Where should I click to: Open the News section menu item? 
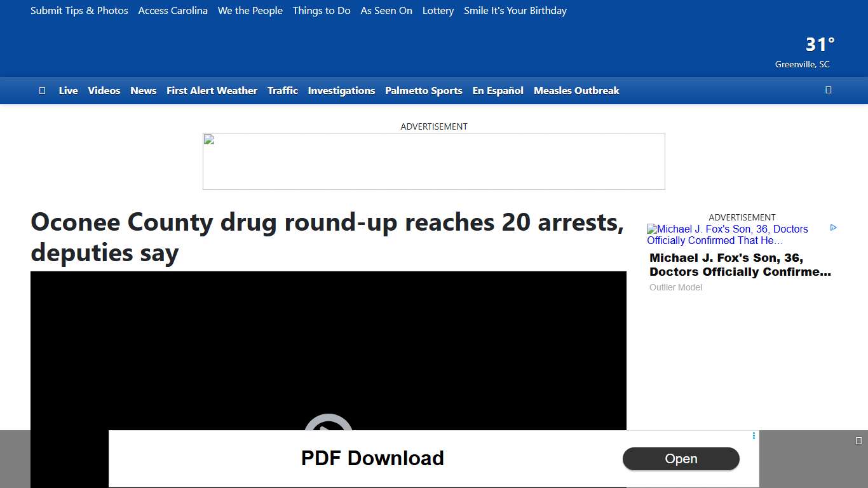click(x=143, y=90)
